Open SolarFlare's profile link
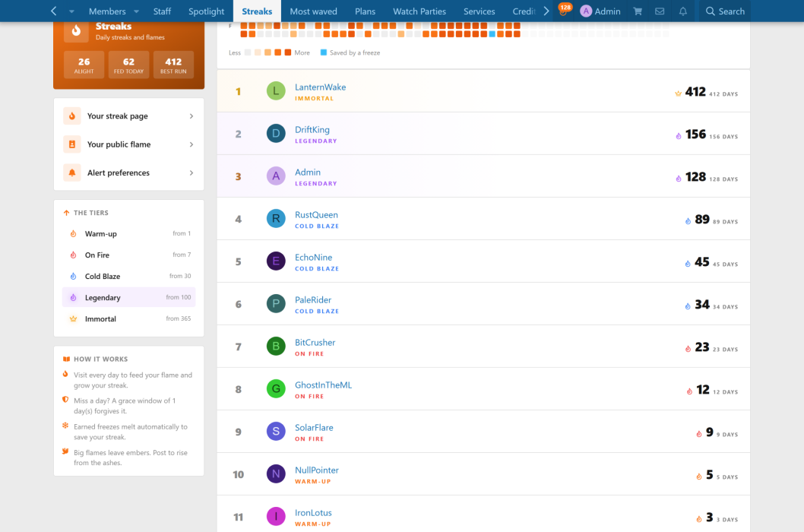804x532 pixels. tap(314, 428)
